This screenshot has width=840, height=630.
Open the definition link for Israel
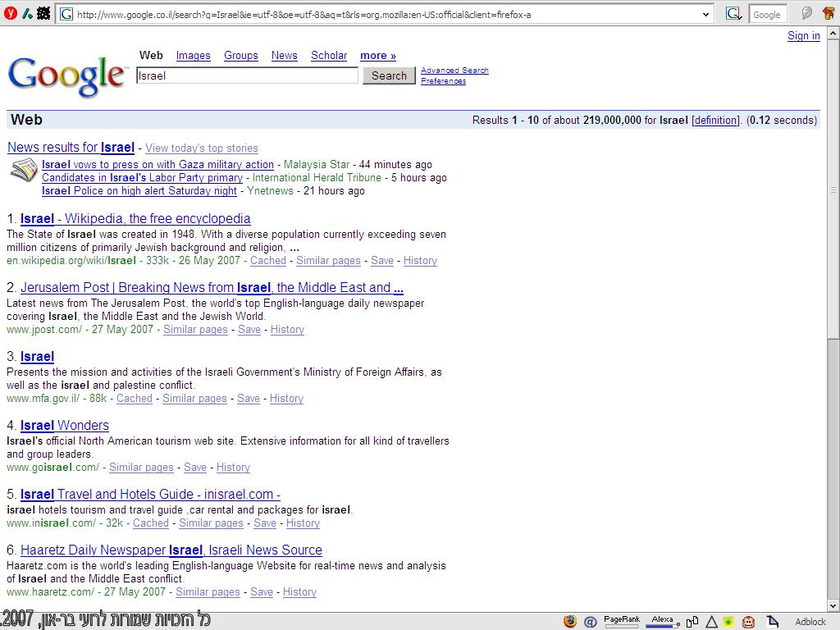coord(715,120)
